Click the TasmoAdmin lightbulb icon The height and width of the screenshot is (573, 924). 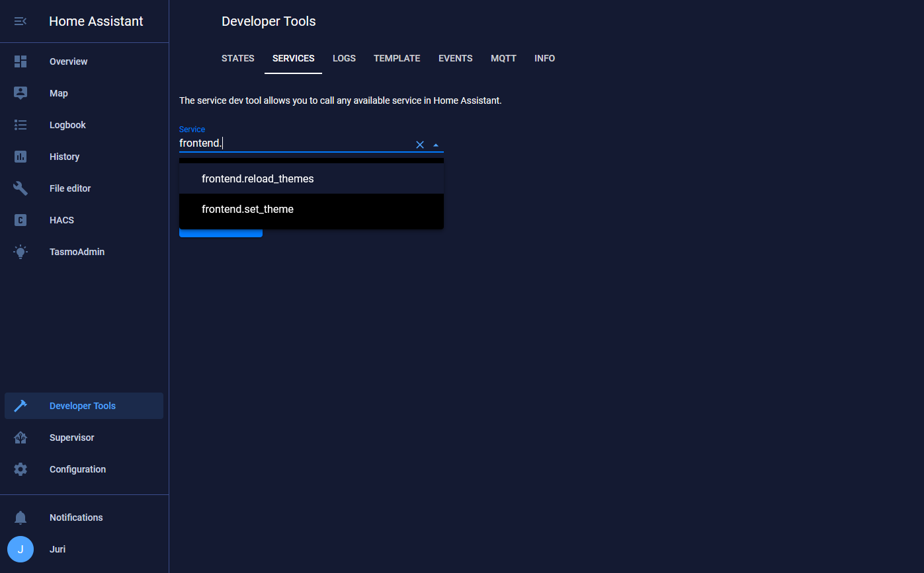21,252
